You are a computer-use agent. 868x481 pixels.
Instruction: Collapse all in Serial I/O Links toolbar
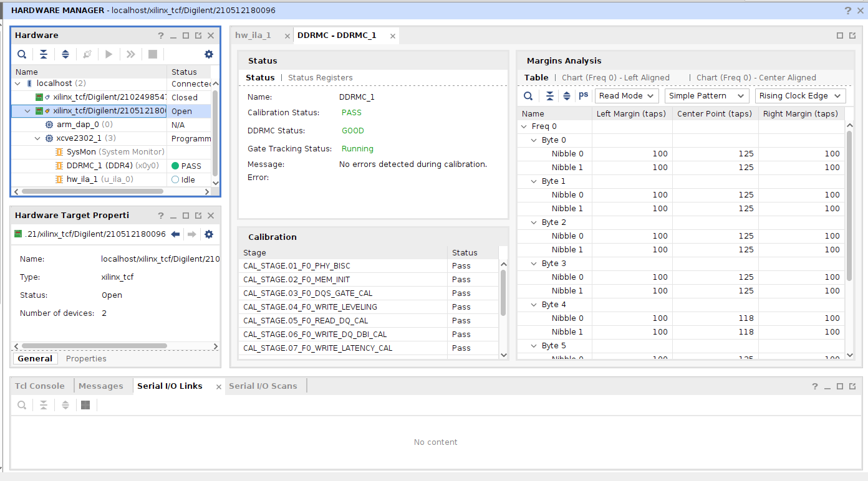[44, 405]
